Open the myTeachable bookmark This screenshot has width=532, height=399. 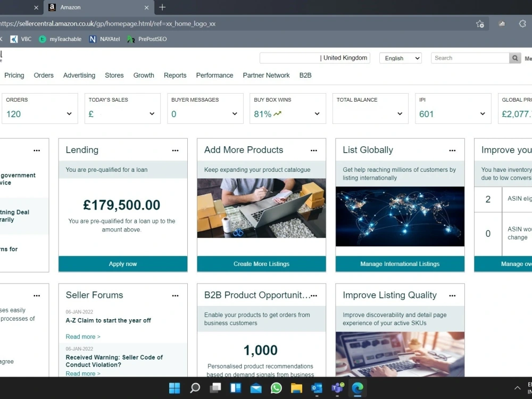[x=61, y=39]
